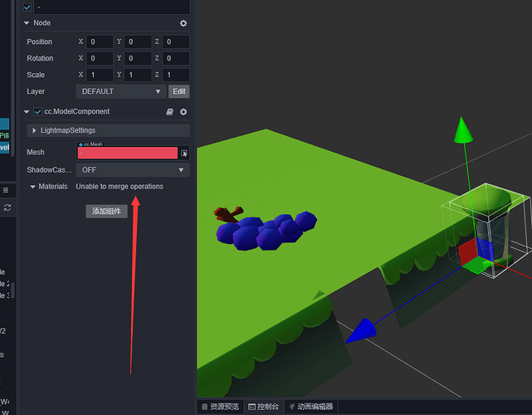Collapse the Node section
The width and height of the screenshot is (532, 415).
pos(27,23)
